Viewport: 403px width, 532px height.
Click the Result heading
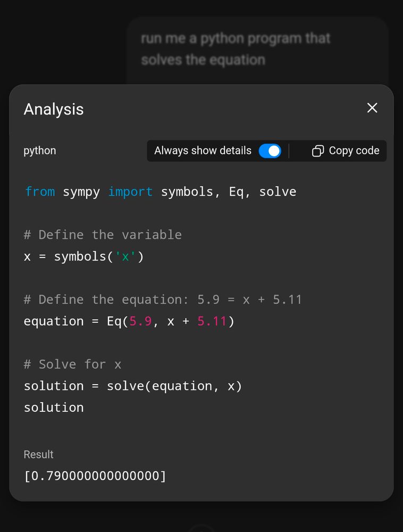tap(38, 454)
